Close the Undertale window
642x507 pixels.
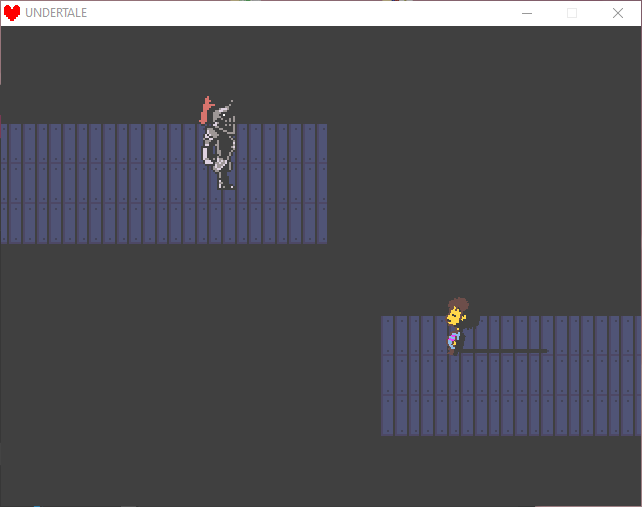click(618, 13)
